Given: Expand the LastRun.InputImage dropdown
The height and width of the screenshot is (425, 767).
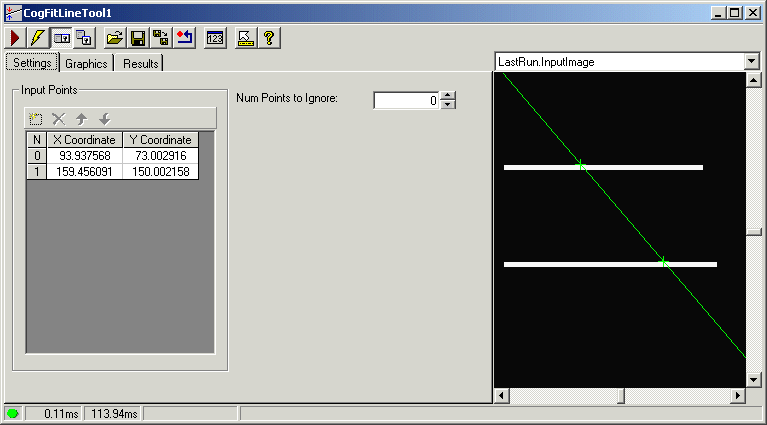Looking at the screenshot, I should 751,62.
